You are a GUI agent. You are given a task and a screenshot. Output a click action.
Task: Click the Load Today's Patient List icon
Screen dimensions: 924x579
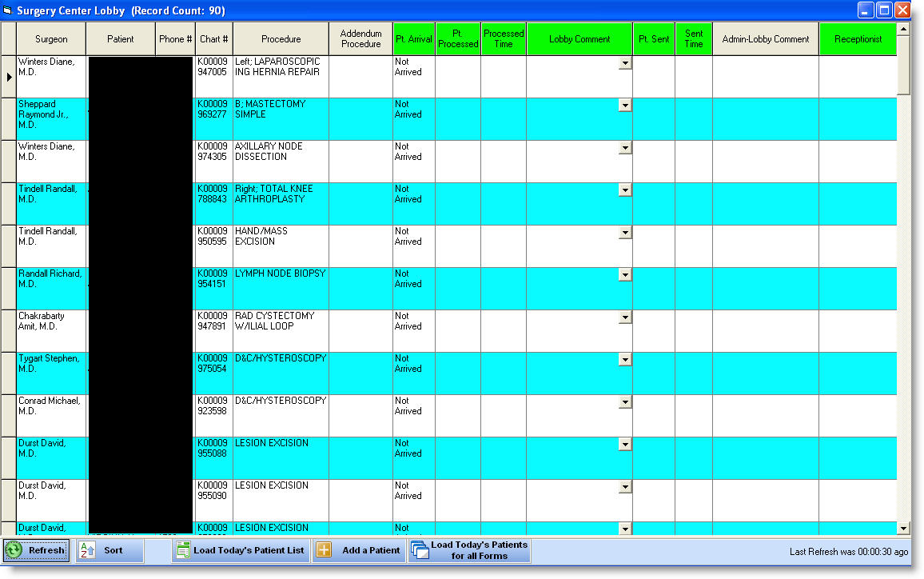[x=183, y=550]
